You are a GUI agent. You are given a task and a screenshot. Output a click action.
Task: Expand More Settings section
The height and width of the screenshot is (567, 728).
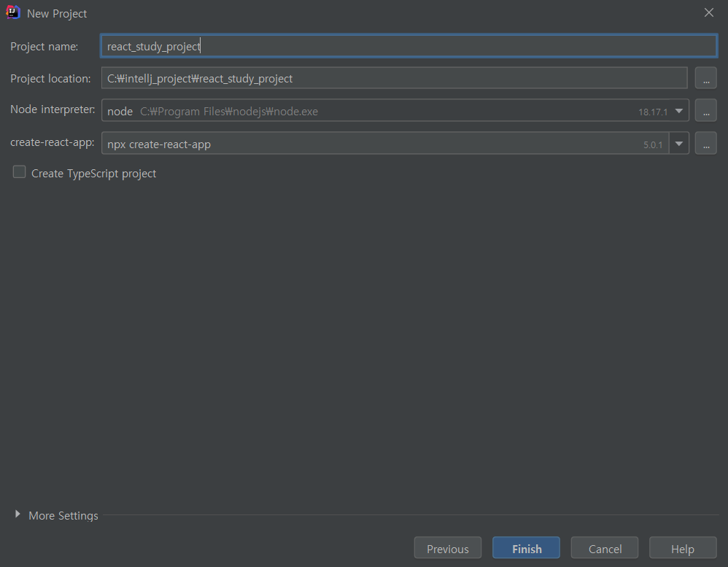(x=18, y=514)
